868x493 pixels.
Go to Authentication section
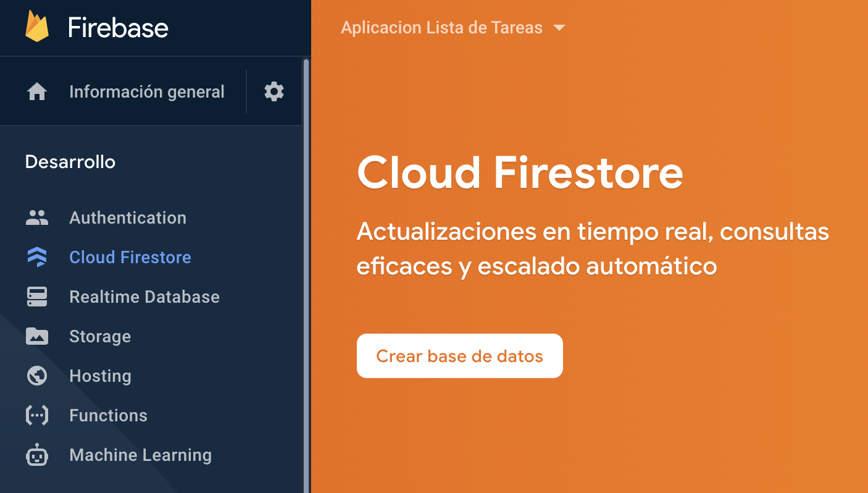pyautogui.click(x=128, y=217)
